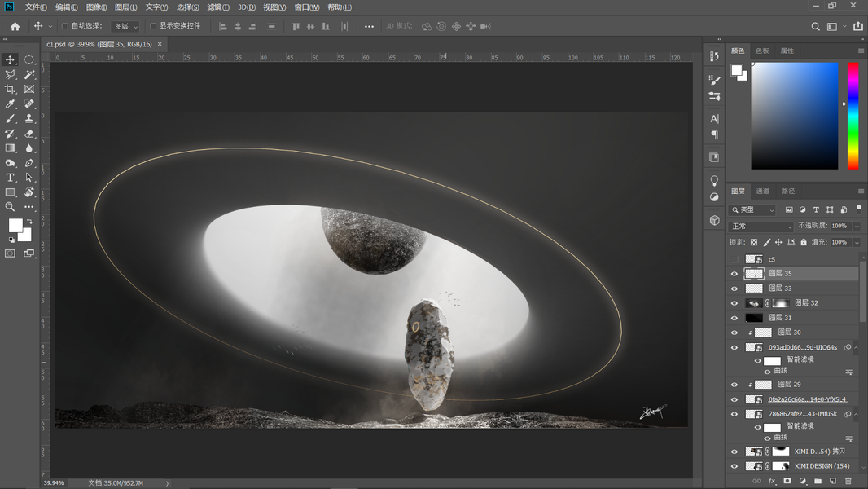
Task: Hide layer 图层 35
Action: coord(734,274)
